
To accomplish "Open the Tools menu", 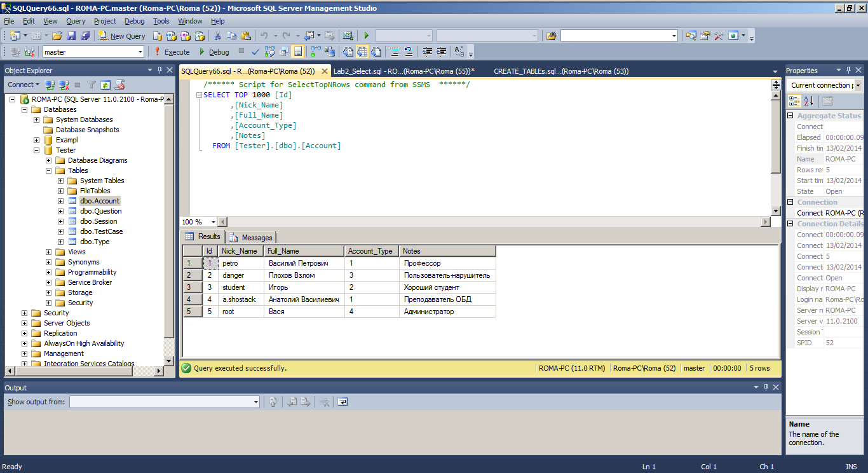I will (161, 21).
